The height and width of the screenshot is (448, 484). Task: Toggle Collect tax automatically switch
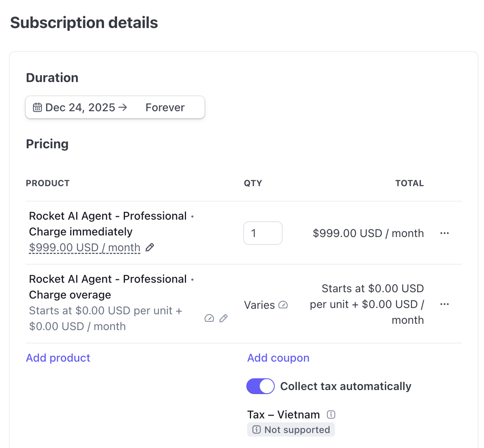point(260,386)
